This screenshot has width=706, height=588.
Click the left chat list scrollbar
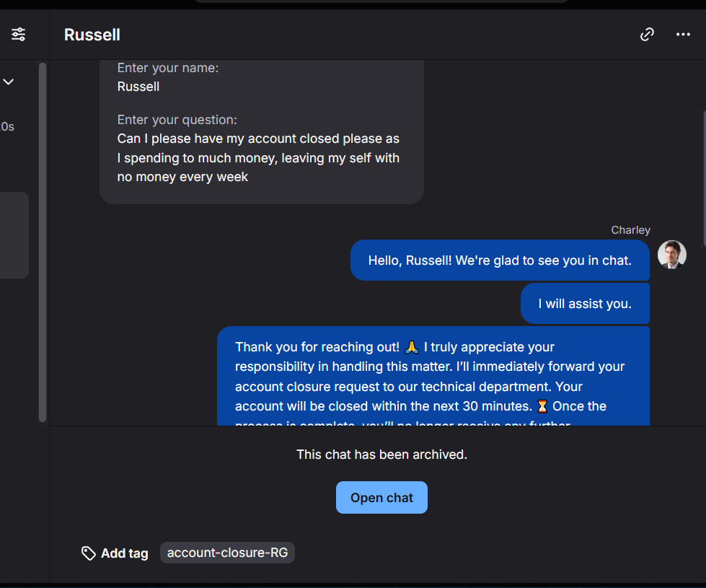click(x=43, y=242)
